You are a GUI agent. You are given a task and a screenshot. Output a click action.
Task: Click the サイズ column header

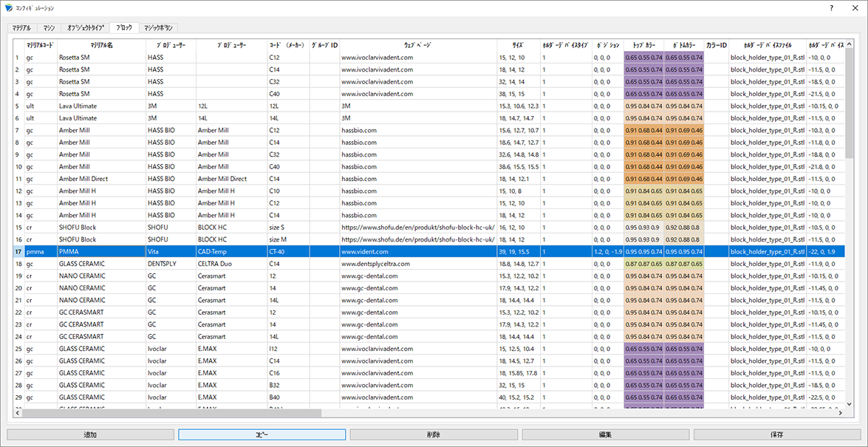(x=519, y=45)
